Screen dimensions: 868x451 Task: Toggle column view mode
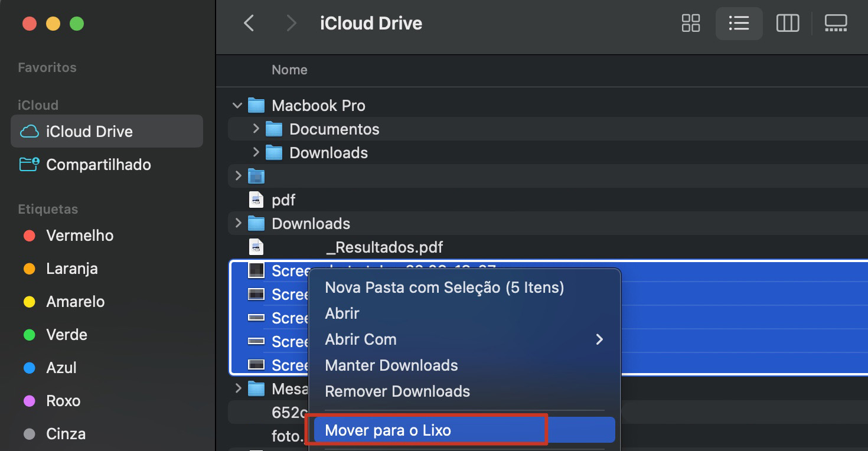tap(787, 24)
